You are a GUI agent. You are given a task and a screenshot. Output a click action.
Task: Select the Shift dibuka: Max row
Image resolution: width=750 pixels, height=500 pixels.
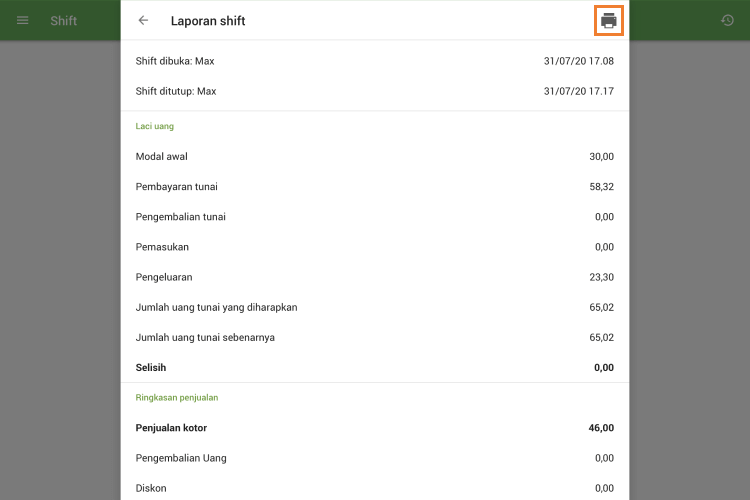374,61
